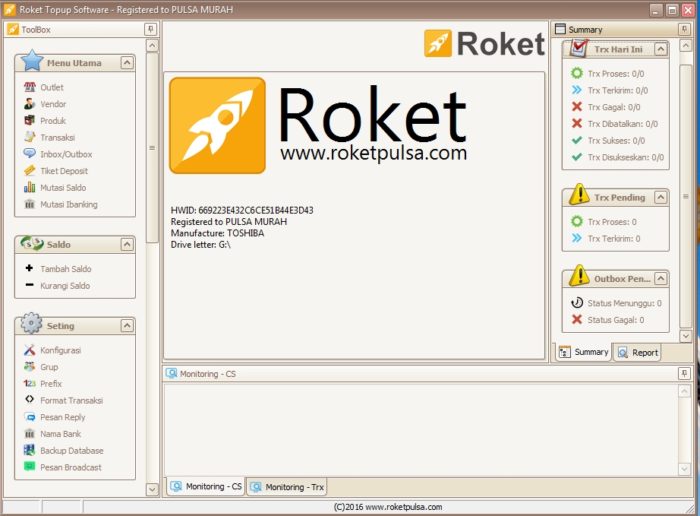Image resolution: width=700 pixels, height=516 pixels.
Task: Click the Monitoring panel scroll down arrow
Action: tap(684, 468)
